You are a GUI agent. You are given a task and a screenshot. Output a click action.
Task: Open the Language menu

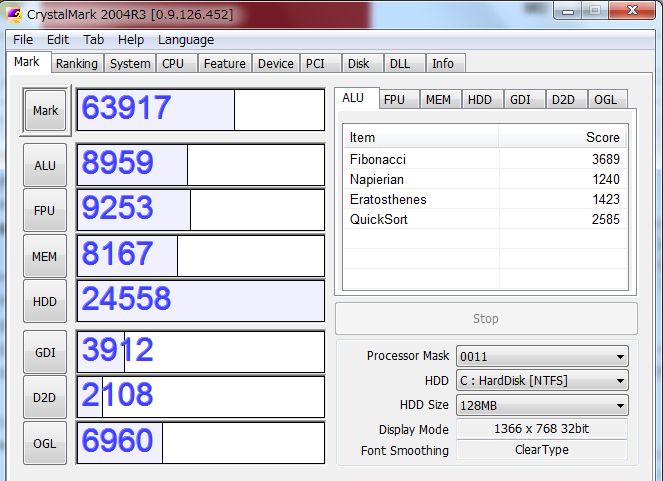coord(186,40)
